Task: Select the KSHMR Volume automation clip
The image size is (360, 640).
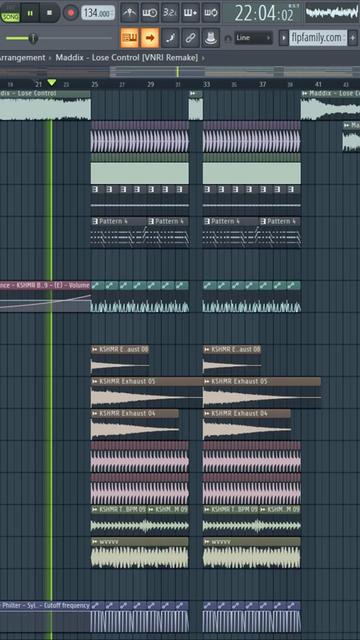Action: (45, 297)
